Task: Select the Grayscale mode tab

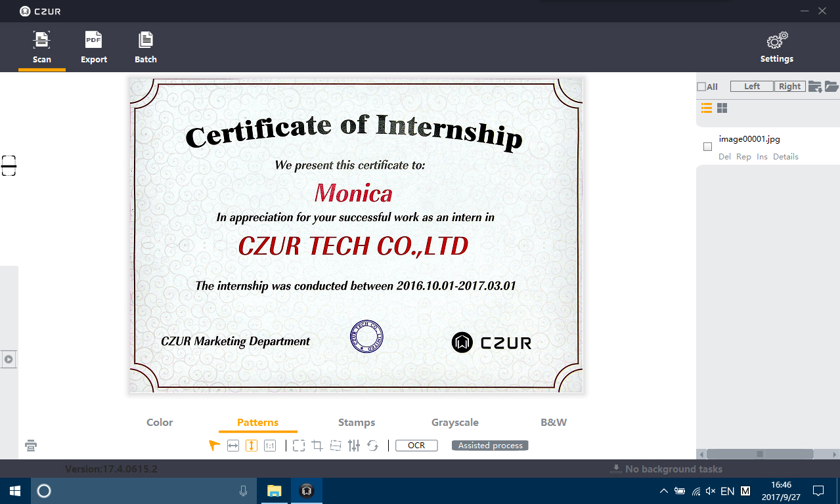Action: coord(455,423)
